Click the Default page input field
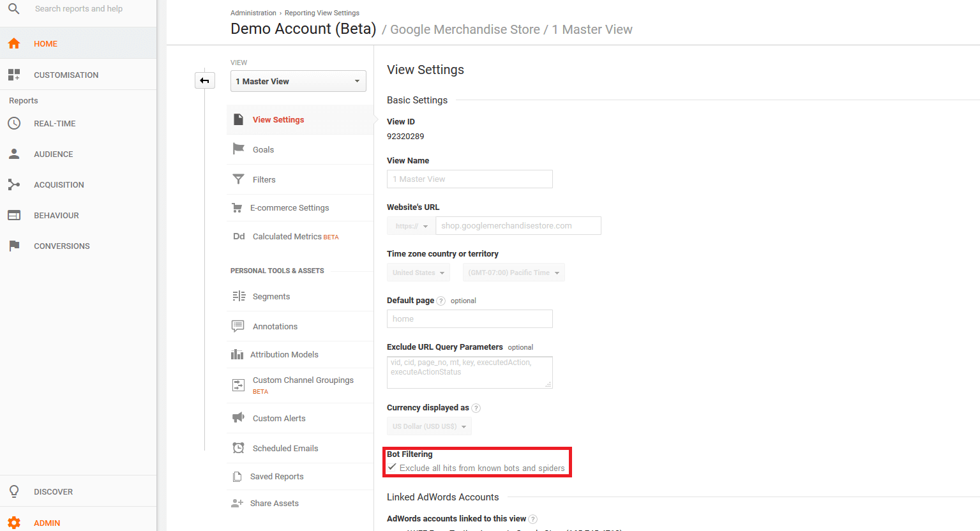The height and width of the screenshot is (531, 980). (x=470, y=318)
